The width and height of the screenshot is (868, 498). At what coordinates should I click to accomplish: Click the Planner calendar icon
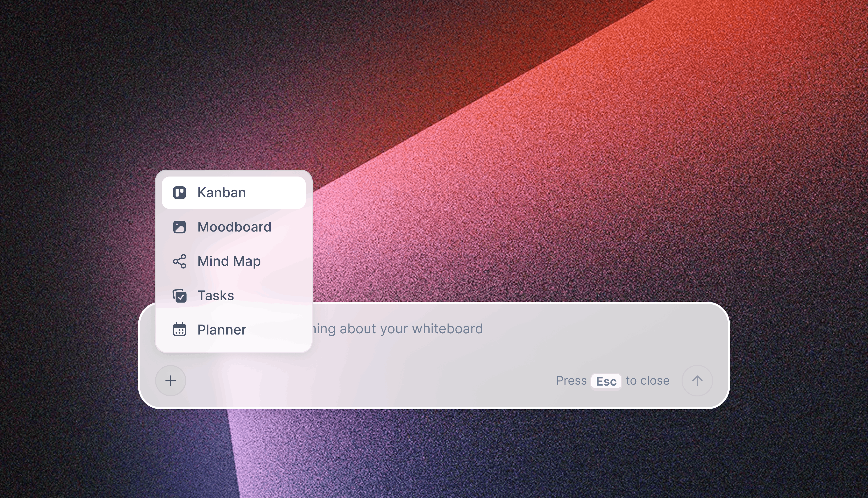click(179, 329)
